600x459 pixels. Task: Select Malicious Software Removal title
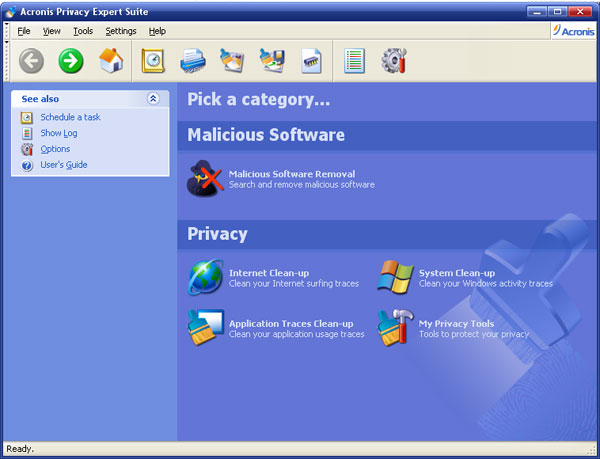pyautogui.click(x=292, y=174)
